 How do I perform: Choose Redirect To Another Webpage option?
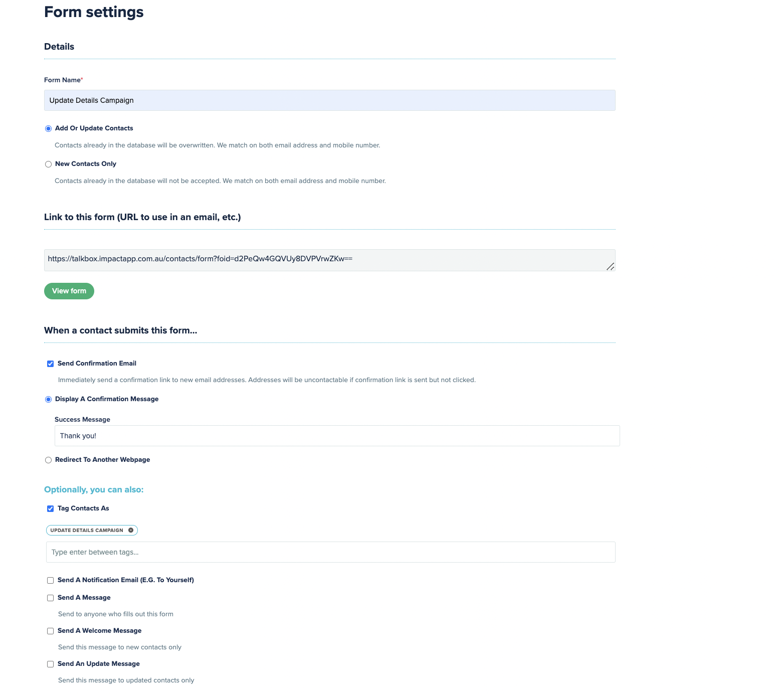coord(49,460)
